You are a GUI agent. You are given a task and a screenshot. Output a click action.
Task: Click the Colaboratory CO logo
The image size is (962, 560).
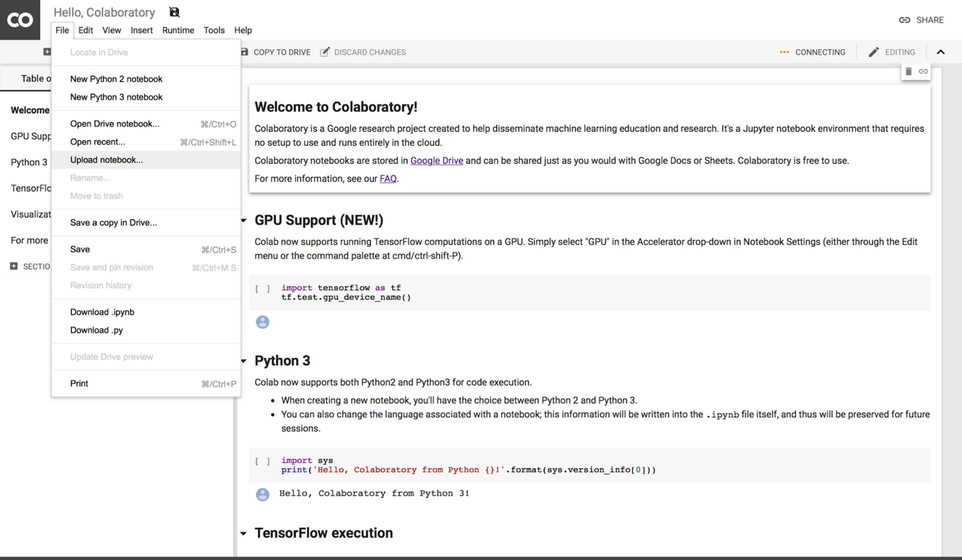(20, 20)
